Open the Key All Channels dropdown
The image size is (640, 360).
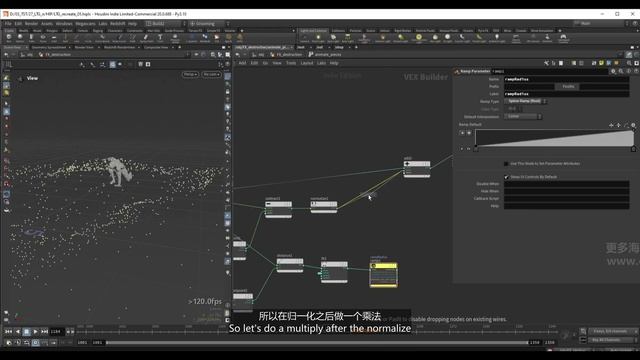point(613,340)
